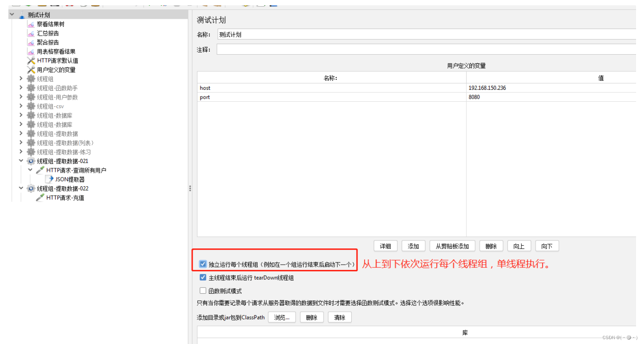Click the 线程组-用户参数 gear icon
The width and height of the screenshot is (644, 344).
(31, 97)
